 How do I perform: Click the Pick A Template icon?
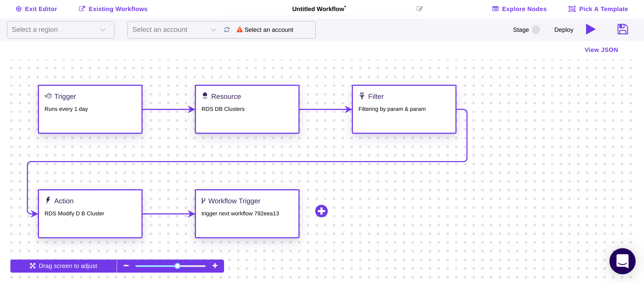(x=572, y=9)
